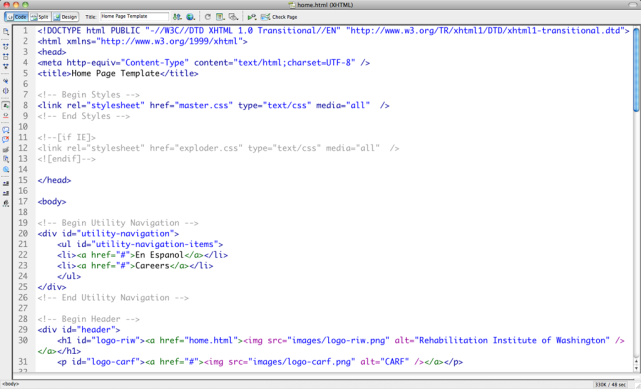Viewport: 641px width, 389px height.
Task: Switch to Split view
Action: pos(40,17)
